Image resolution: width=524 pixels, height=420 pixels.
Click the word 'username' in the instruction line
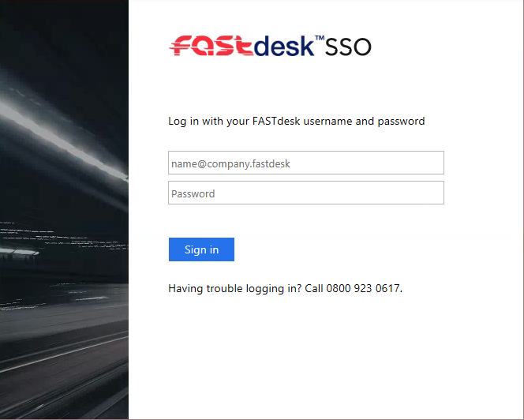327,122
